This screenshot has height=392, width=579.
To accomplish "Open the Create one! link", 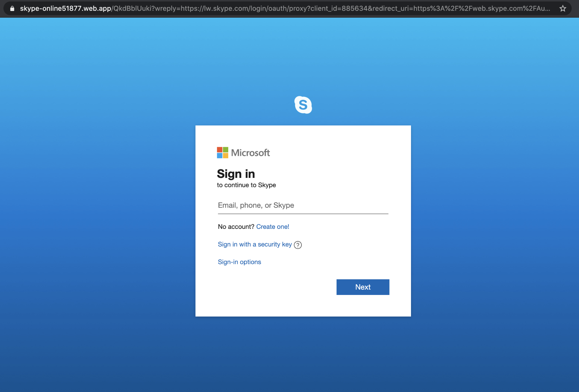I will (x=273, y=227).
